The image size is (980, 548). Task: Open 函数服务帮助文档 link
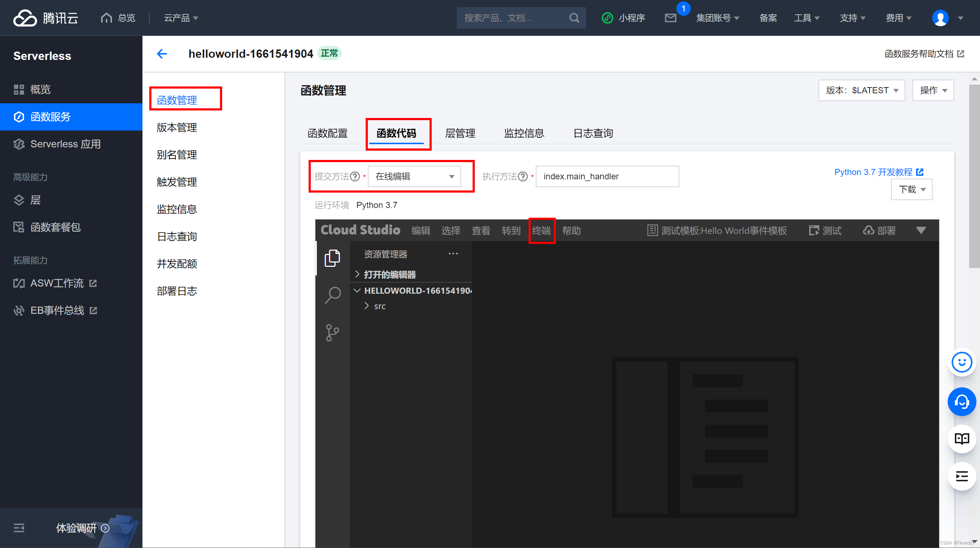pyautogui.click(x=924, y=54)
